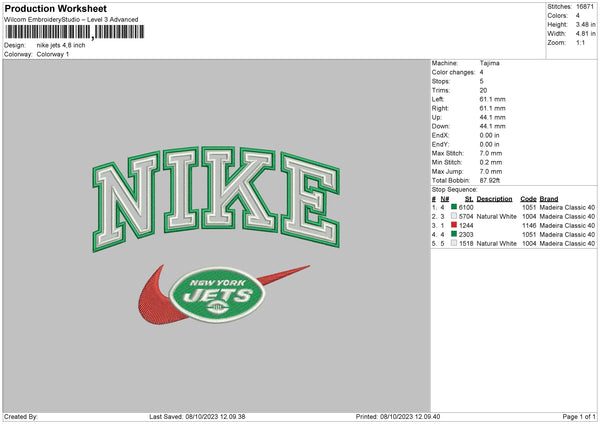Click the 'Production Worksheet' title
The height and width of the screenshot is (424, 600).
coord(55,8)
